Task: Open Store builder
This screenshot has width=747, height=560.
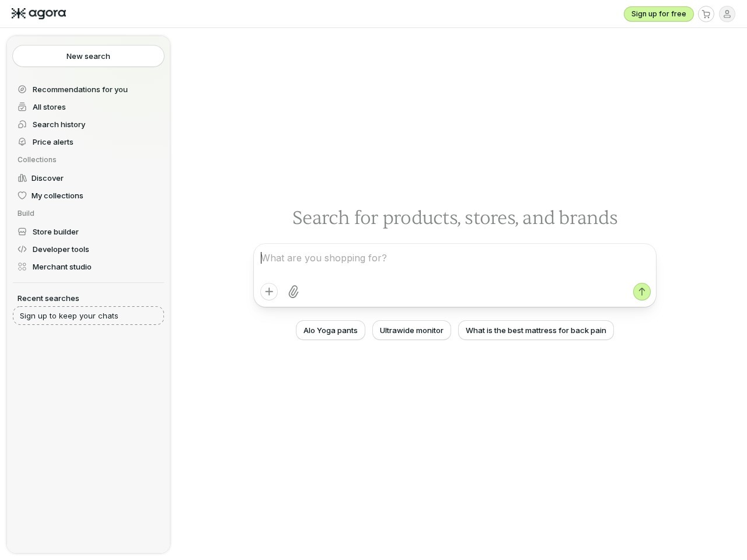Action: pos(88,232)
